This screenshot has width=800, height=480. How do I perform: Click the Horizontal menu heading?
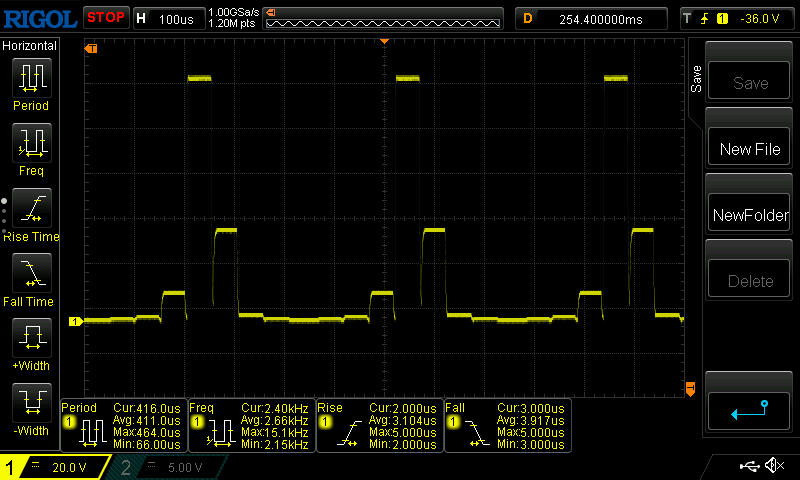[30, 45]
